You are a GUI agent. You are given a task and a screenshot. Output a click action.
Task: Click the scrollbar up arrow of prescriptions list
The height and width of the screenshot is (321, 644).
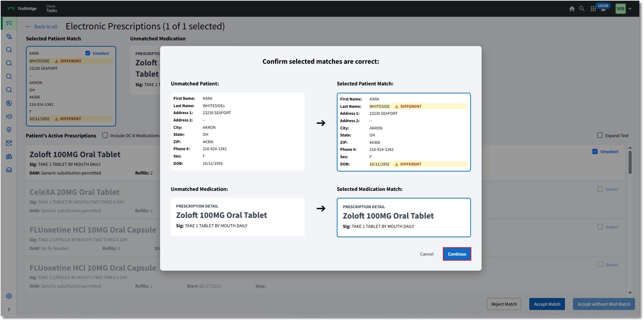click(630, 147)
